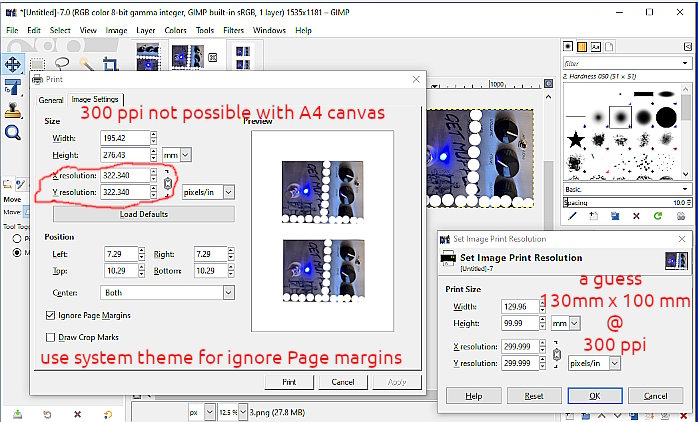Select the upper Tool Toggle radio button
Image resolution: width=698 pixels, height=422 pixels.
pos(17,239)
